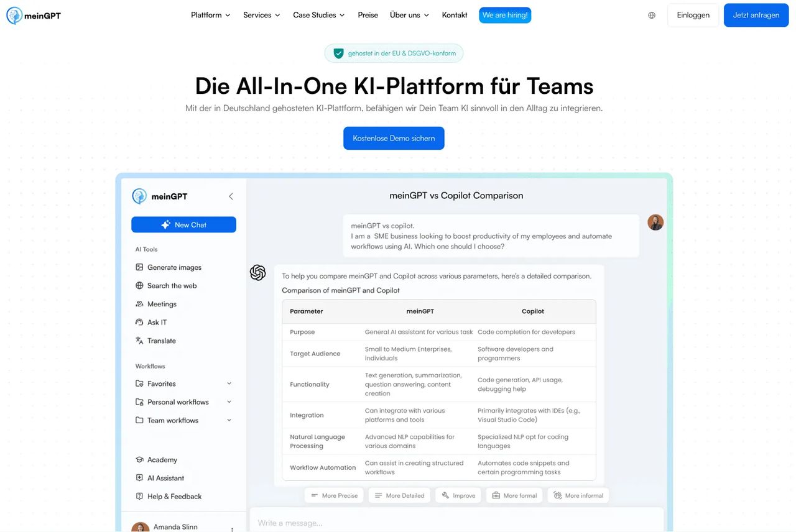Click the More Detailed suggestion
Image resolution: width=796 pixels, height=532 pixels.
tap(399, 496)
